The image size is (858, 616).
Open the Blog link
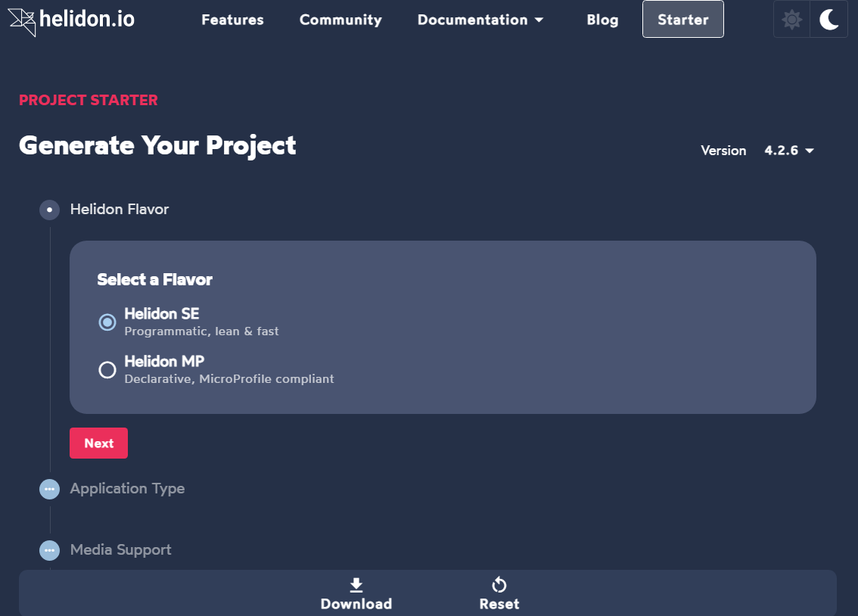pyautogui.click(x=602, y=20)
